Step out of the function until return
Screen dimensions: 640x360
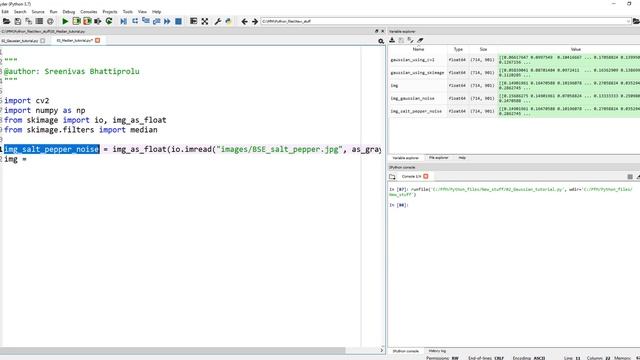click(156, 21)
